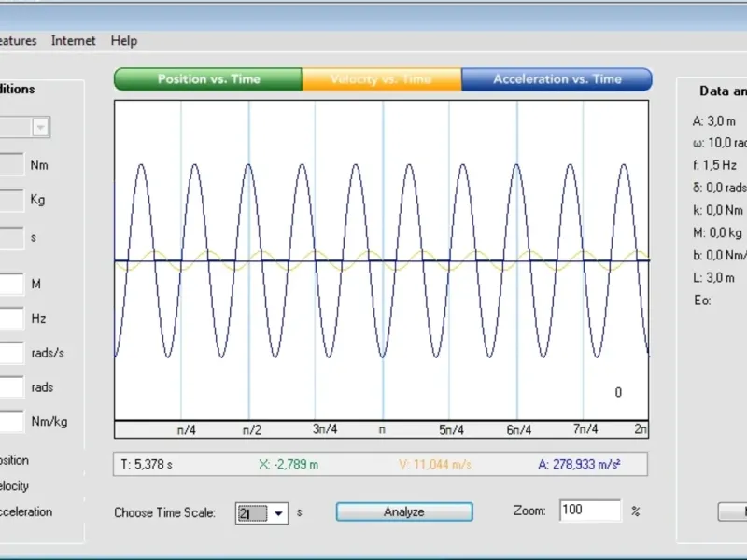Click the A: 278,933 m/s² readout
Screen dimensions: 747x560
(x=579, y=464)
